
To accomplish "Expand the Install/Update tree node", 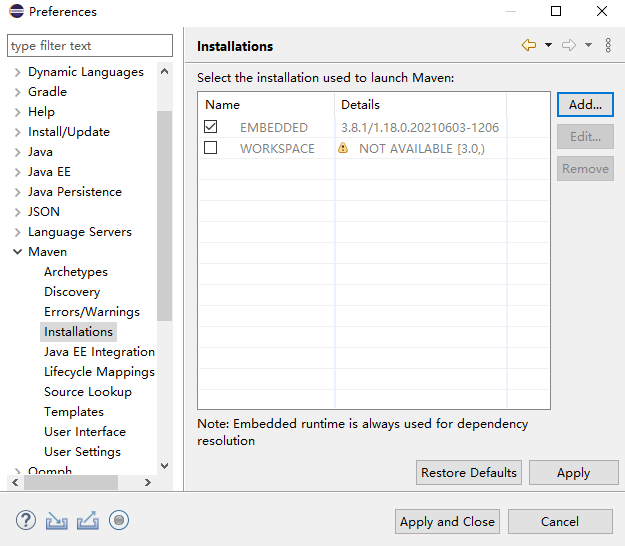I will 17,132.
